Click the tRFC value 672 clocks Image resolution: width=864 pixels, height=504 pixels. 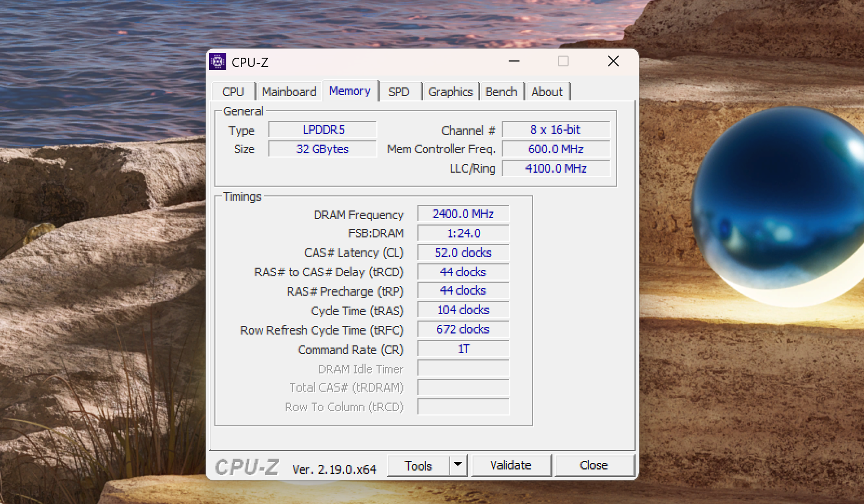click(463, 329)
